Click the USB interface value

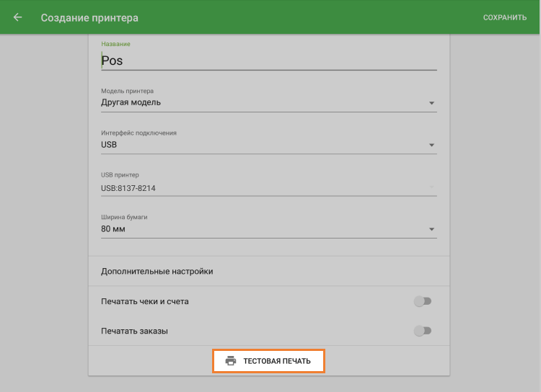109,145
